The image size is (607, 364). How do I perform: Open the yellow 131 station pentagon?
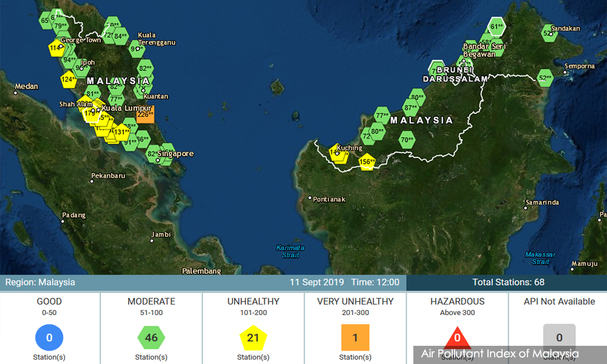(x=121, y=132)
